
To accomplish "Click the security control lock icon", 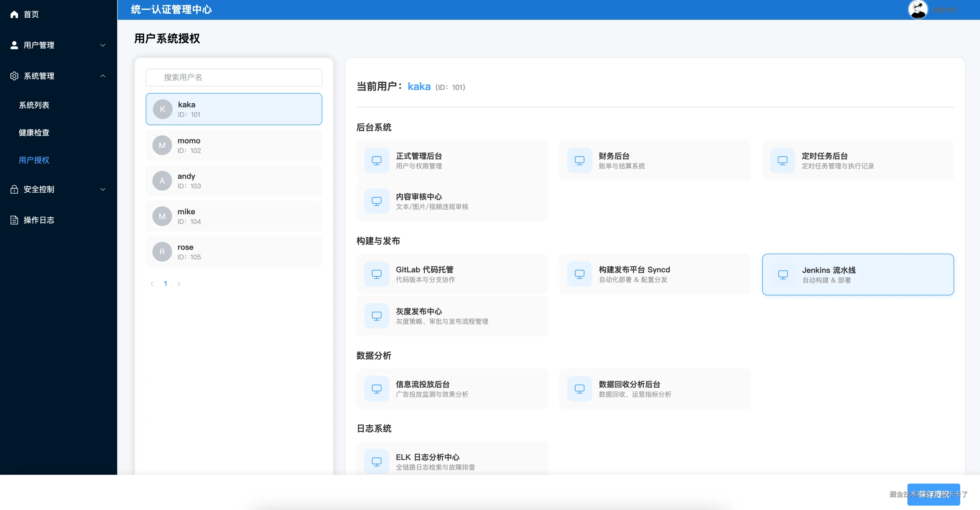I will (x=14, y=189).
